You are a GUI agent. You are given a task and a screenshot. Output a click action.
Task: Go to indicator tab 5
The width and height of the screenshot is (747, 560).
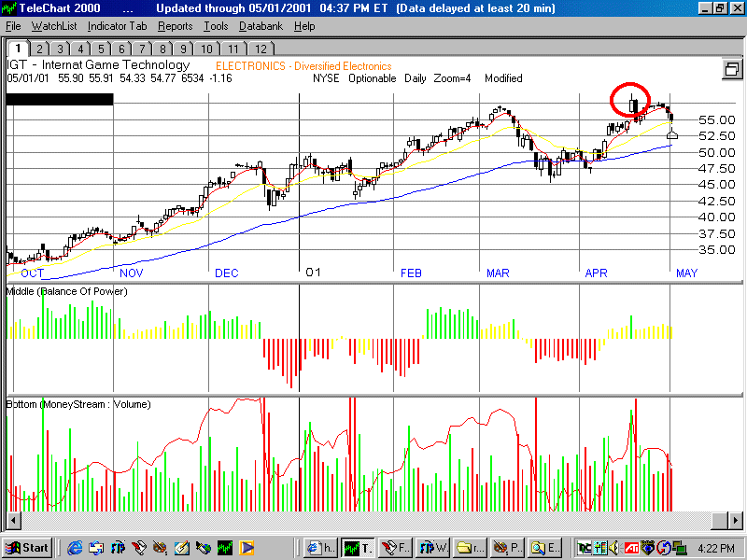coord(101,49)
